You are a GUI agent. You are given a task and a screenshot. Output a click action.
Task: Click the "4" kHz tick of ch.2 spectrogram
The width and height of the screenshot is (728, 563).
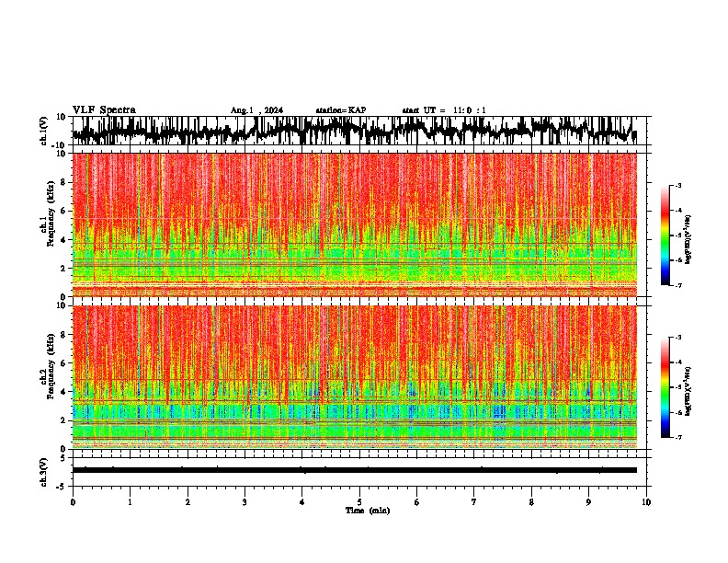[63, 392]
